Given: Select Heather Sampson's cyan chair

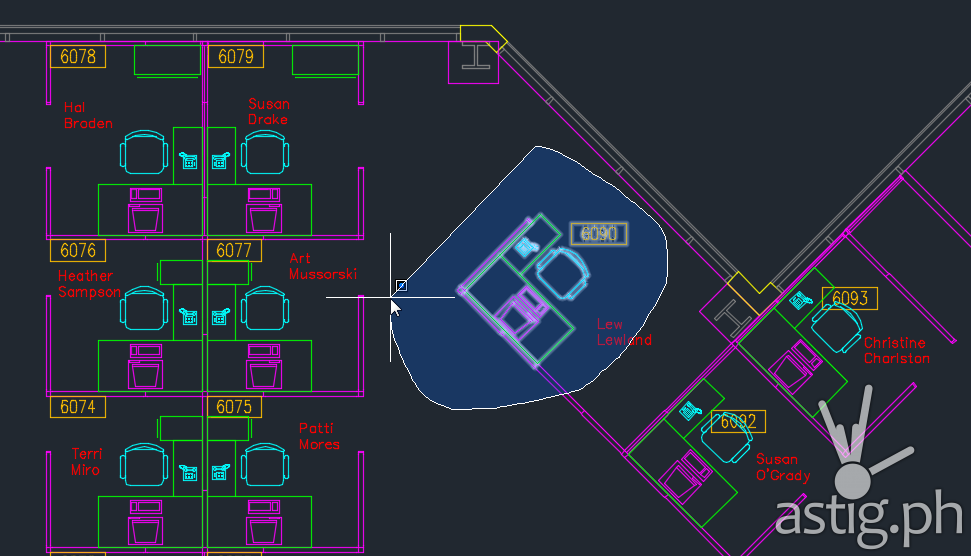Looking at the screenshot, I should click(x=144, y=308).
